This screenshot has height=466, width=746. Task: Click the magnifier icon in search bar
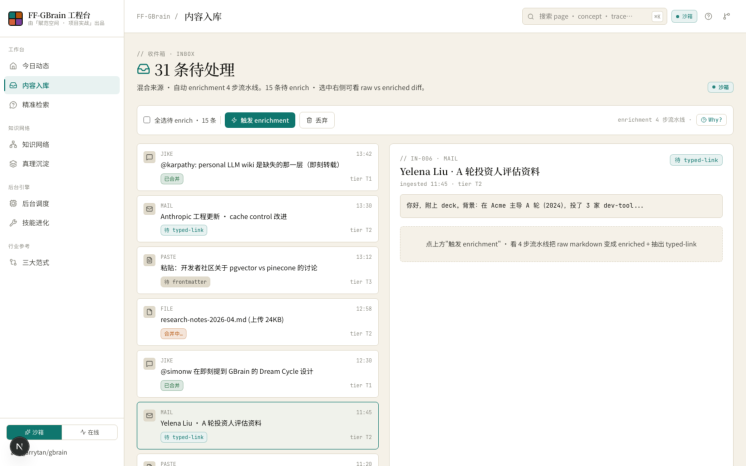(x=530, y=17)
